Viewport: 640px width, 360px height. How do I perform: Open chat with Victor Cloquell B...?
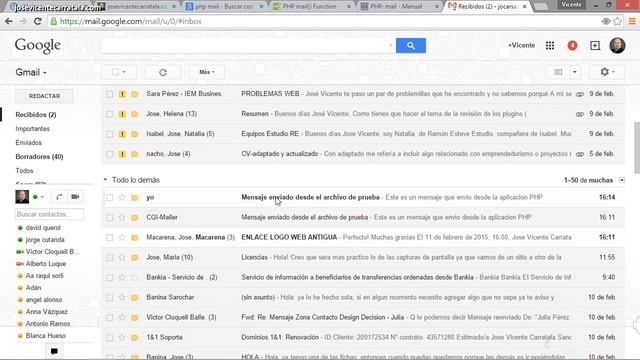(x=53, y=252)
